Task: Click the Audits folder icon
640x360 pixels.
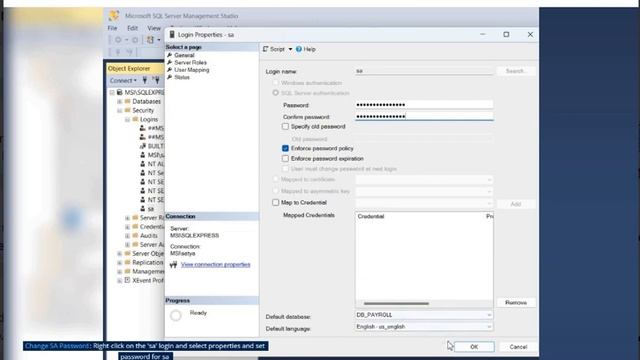Action: coord(135,236)
